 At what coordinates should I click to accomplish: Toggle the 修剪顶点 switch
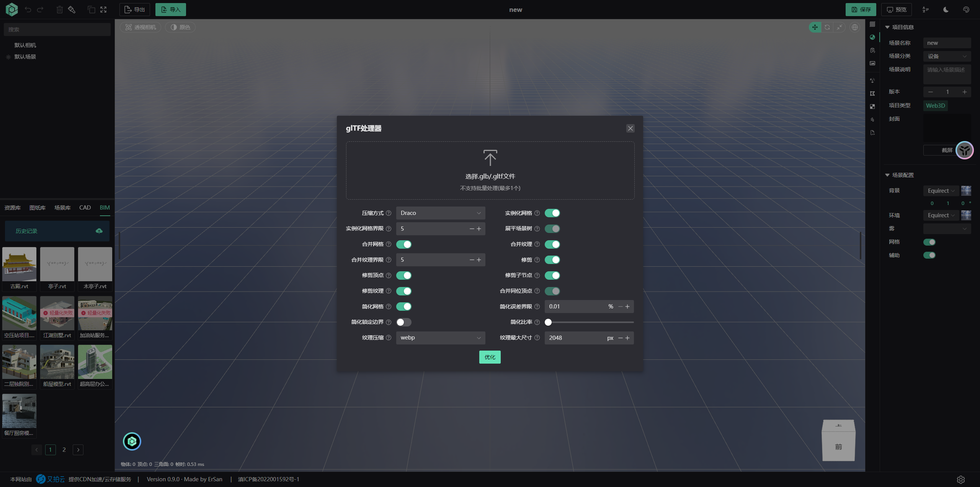[404, 275]
